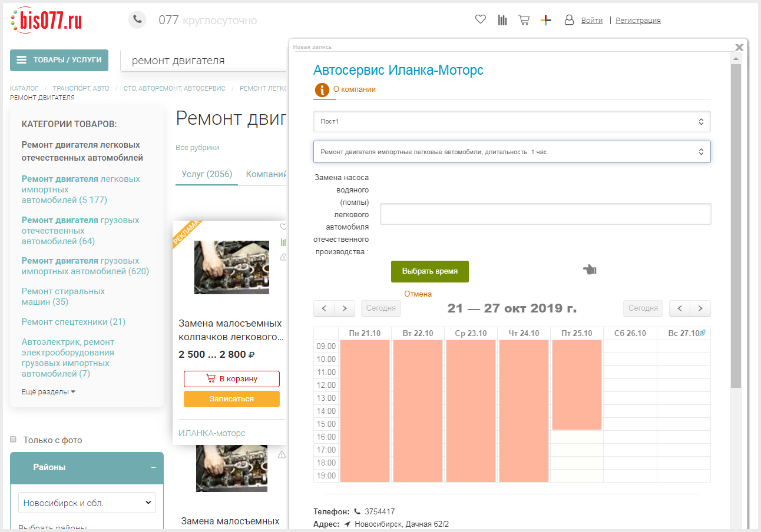Click the phone icon next to 077
761x532 pixels.
pos(137,19)
